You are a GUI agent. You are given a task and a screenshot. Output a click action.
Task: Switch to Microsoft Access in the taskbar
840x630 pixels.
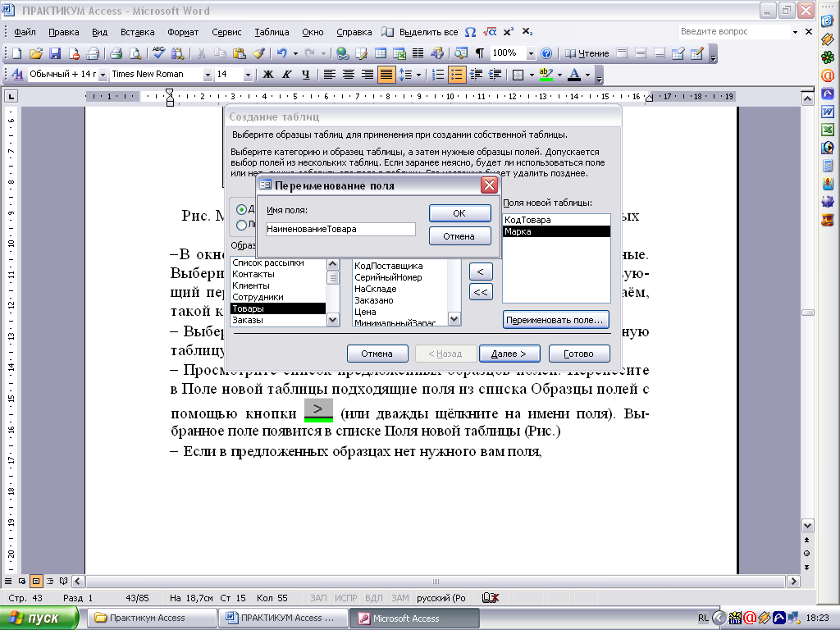pos(414,618)
